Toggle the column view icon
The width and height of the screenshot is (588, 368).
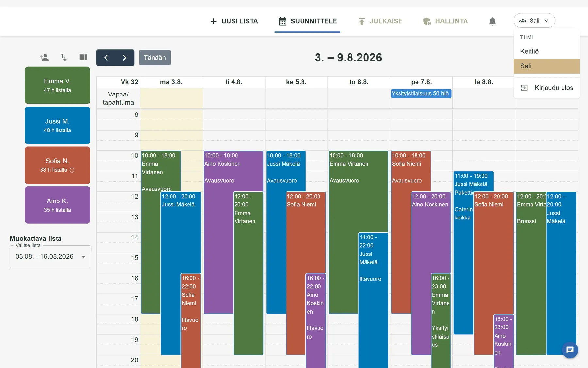point(83,58)
